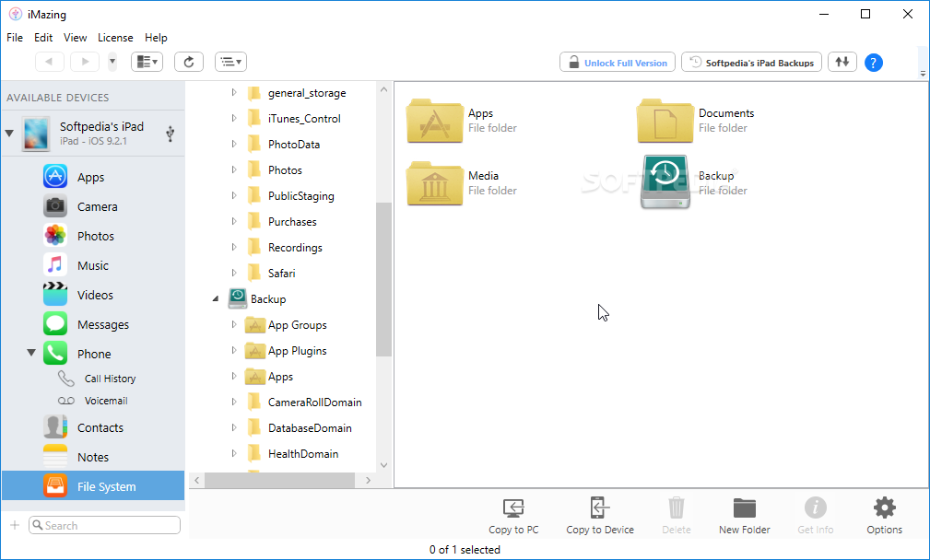
Task: Expand the general_storage folder
Action: pos(234,92)
